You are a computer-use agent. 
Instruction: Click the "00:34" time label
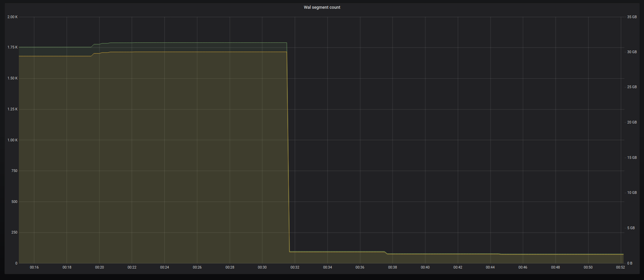(x=328, y=268)
